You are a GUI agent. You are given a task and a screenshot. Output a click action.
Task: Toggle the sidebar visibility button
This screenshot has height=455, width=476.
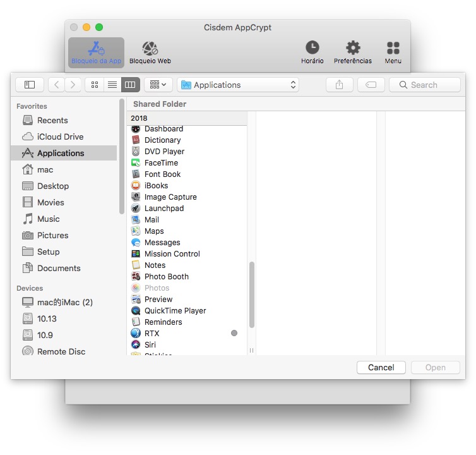30,85
